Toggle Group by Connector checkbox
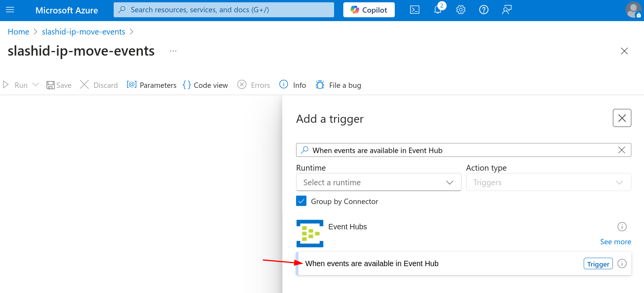The height and width of the screenshot is (293, 644). [301, 201]
